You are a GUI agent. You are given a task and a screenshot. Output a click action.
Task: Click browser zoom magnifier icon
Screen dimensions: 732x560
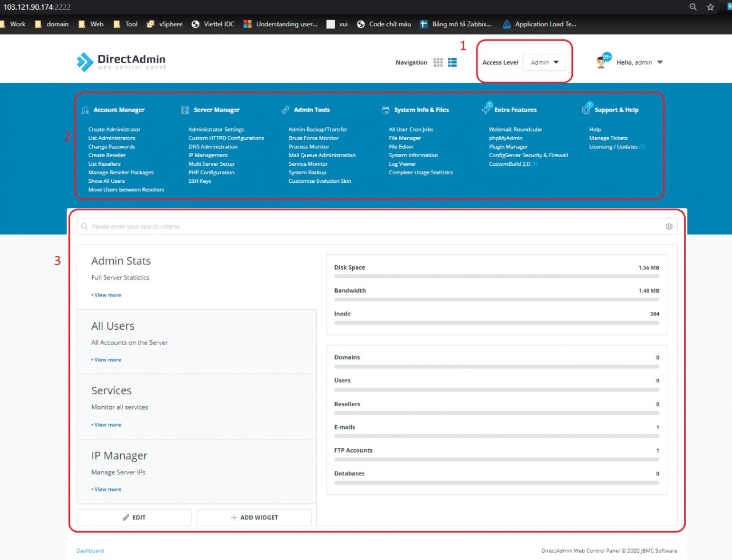point(693,7)
